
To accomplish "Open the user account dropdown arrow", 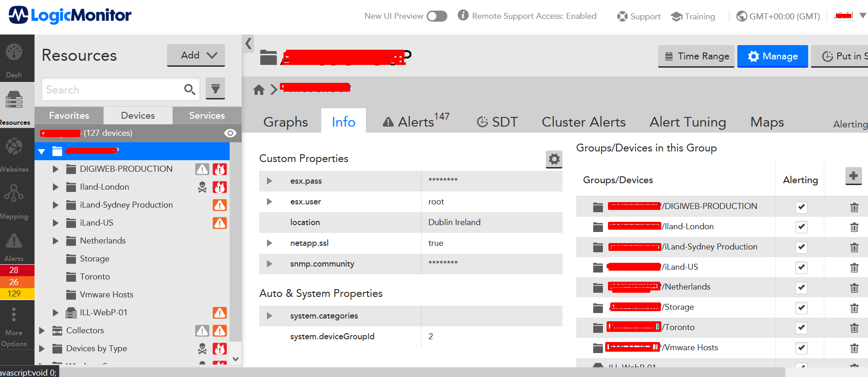I will point(862,16).
